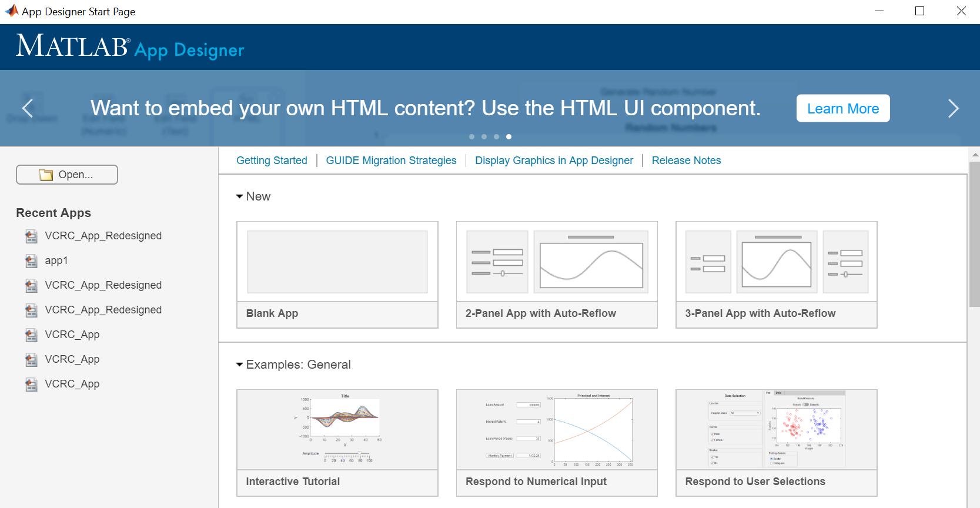Click the app1 file icon in Recent Apps
The width and height of the screenshot is (980, 508).
point(31,261)
